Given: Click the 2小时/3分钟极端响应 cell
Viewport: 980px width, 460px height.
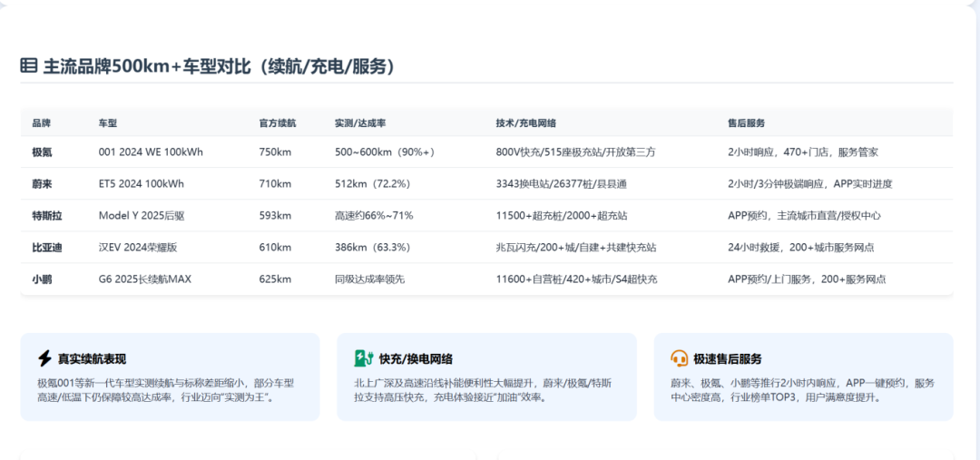Looking at the screenshot, I should (810, 184).
